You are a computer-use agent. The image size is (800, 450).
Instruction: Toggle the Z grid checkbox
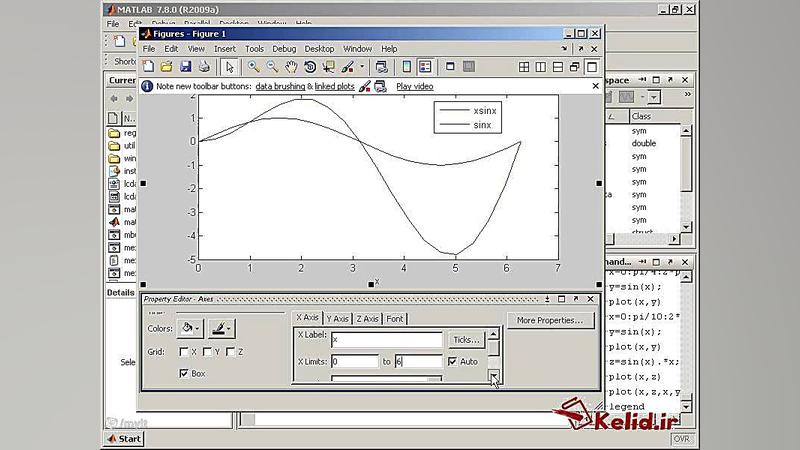(x=230, y=352)
